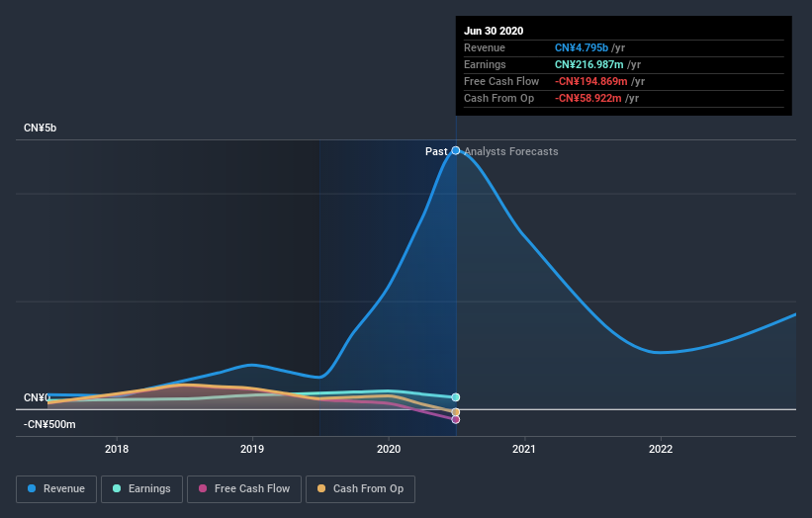The height and width of the screenshot is (518, 812).
Task: Click the Revenue row label in tooltip
Action: [485, 47]
